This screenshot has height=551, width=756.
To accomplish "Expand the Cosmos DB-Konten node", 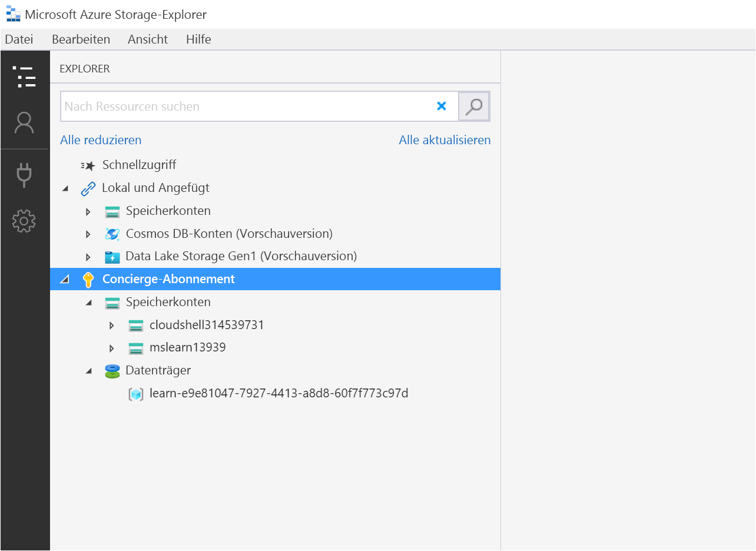I will click(x=88, y=234).
